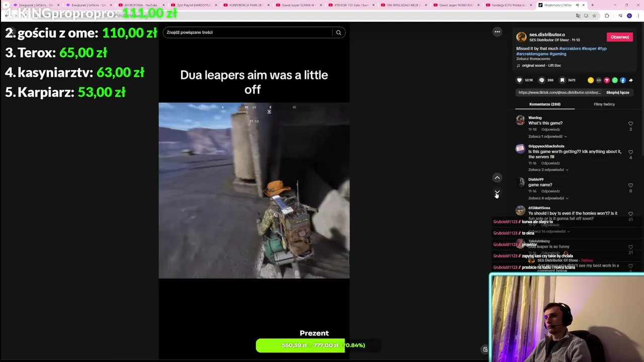Open Diablo99's commenter avatar

point(520,182)
